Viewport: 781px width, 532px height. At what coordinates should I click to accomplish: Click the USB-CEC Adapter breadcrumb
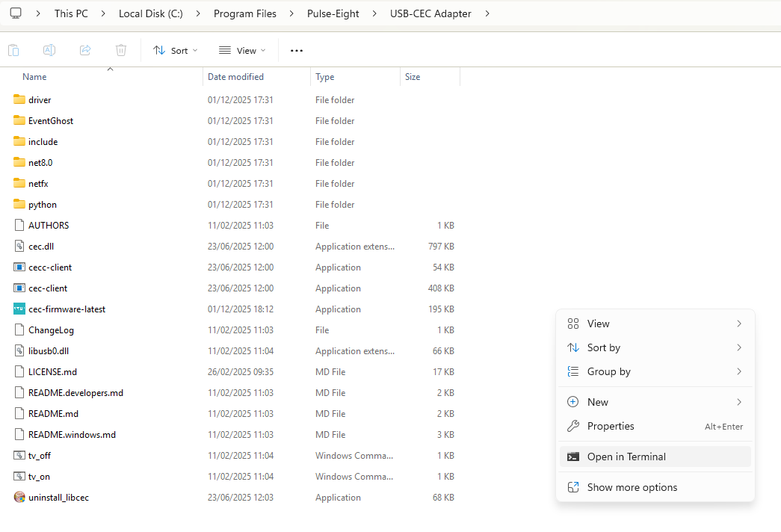[430, 13]
